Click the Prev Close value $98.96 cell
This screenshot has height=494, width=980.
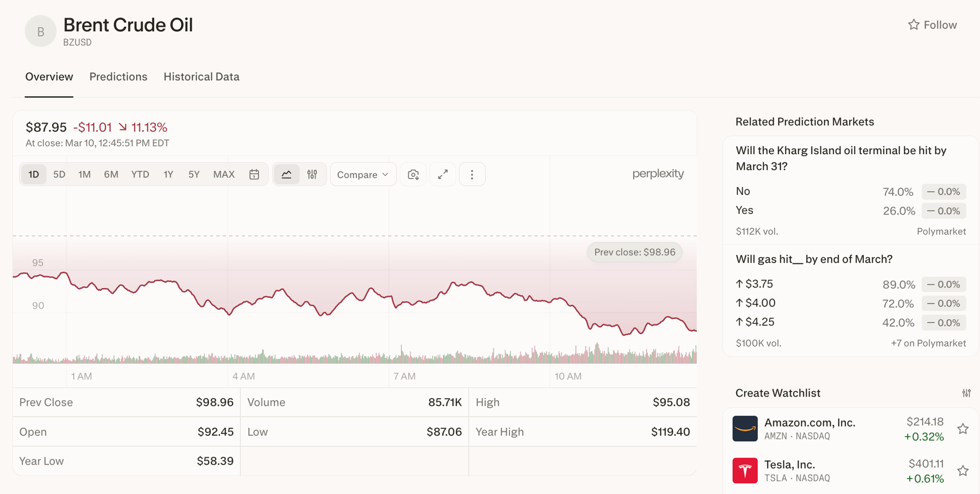[x=215, y=402]
